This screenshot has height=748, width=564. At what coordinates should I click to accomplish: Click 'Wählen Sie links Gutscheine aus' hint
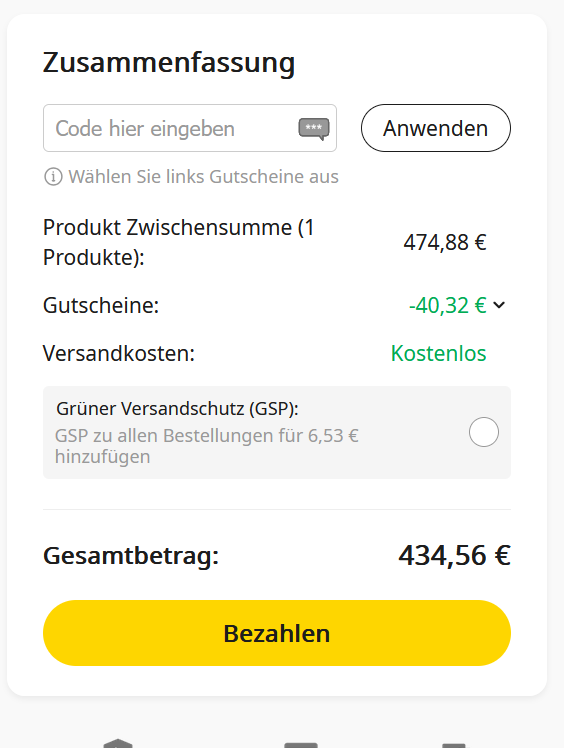(x=203, y=177)
